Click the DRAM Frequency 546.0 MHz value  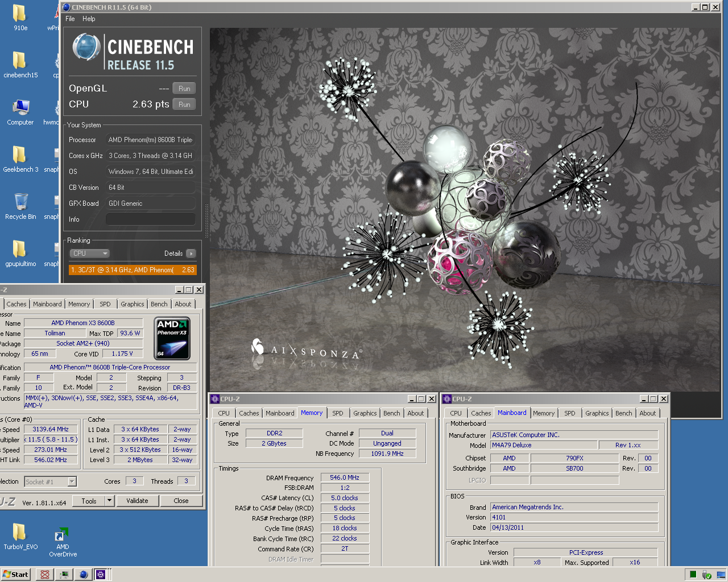click(345, 477)
